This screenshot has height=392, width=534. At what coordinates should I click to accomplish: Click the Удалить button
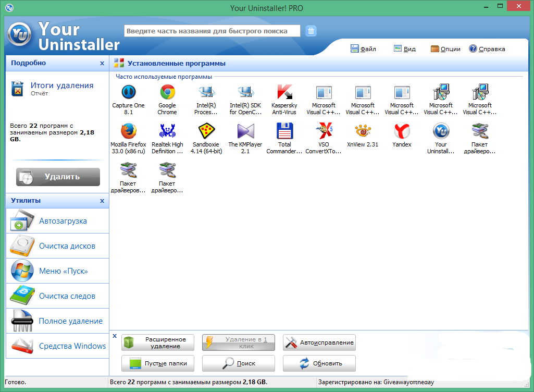click(x=58, y=177)
